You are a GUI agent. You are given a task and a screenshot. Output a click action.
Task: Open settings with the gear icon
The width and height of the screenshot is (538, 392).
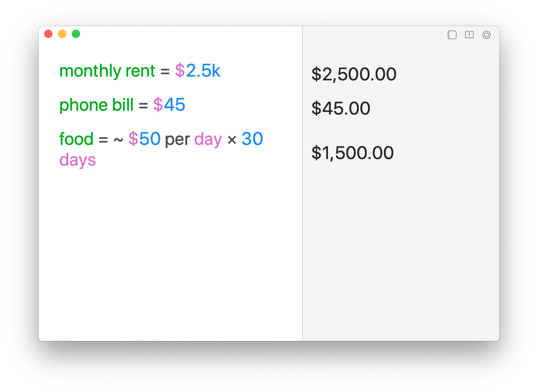[x=486, y=35]
